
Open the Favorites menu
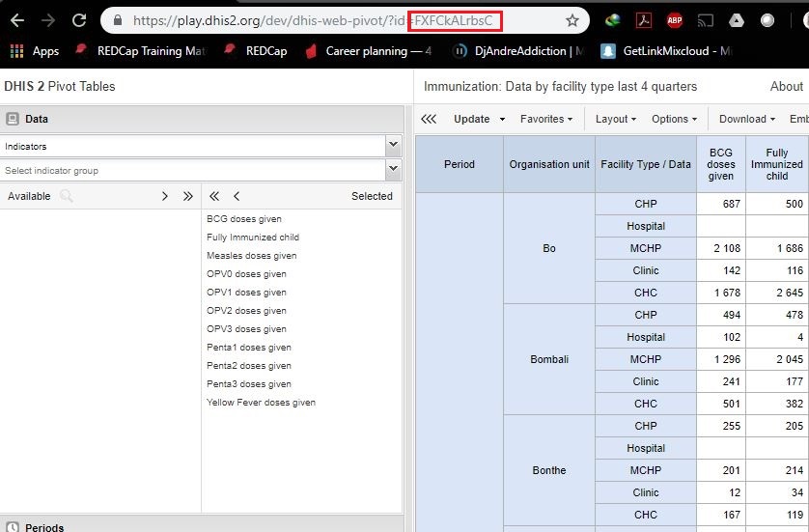[x=546, y=119]
